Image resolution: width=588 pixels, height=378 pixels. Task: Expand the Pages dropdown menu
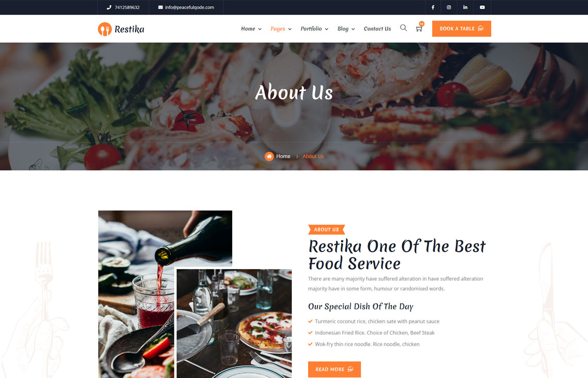(281, 29)
